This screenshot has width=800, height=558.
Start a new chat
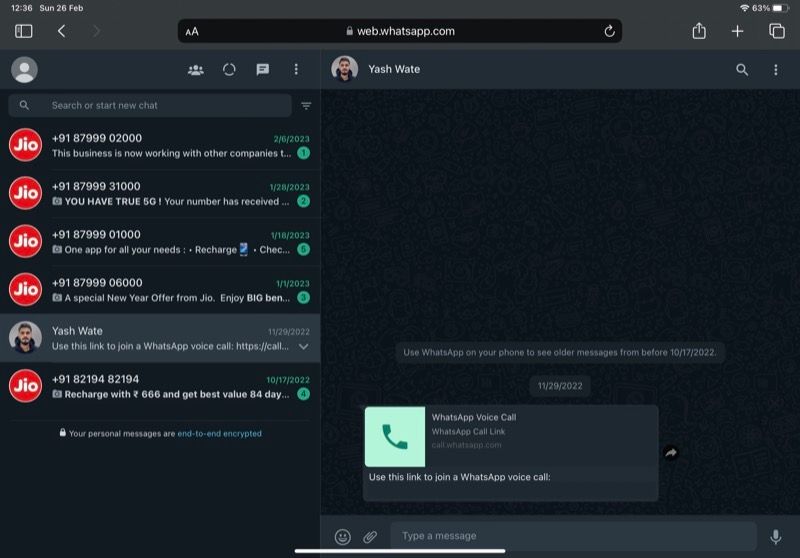(263, 69)
